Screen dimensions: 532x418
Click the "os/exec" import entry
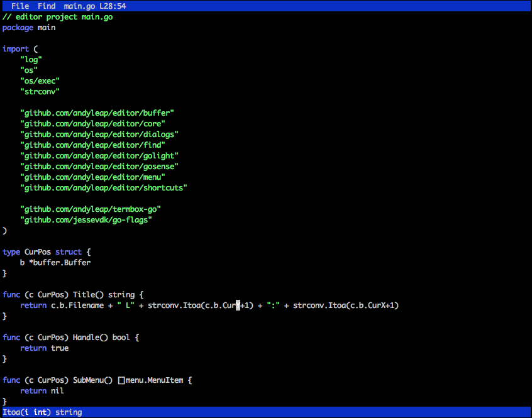pyautogui.click(x=40, y=81)
